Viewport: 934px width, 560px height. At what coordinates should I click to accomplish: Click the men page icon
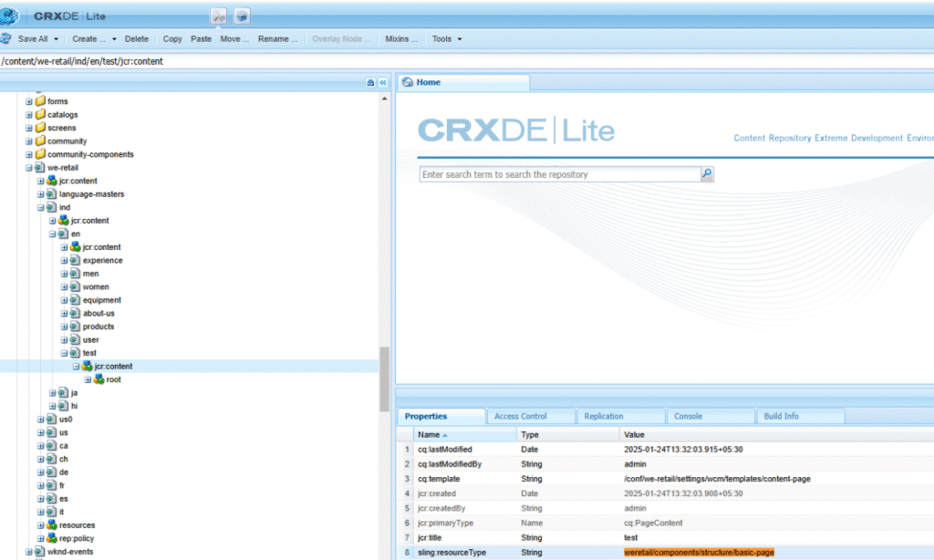click(x=75, y=274)
